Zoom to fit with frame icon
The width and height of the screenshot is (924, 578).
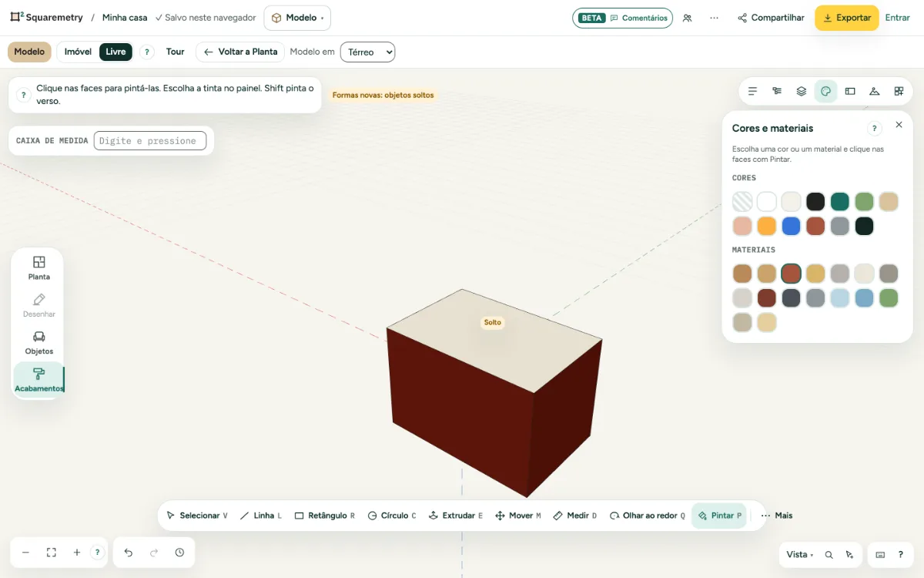tap(52, 553)
